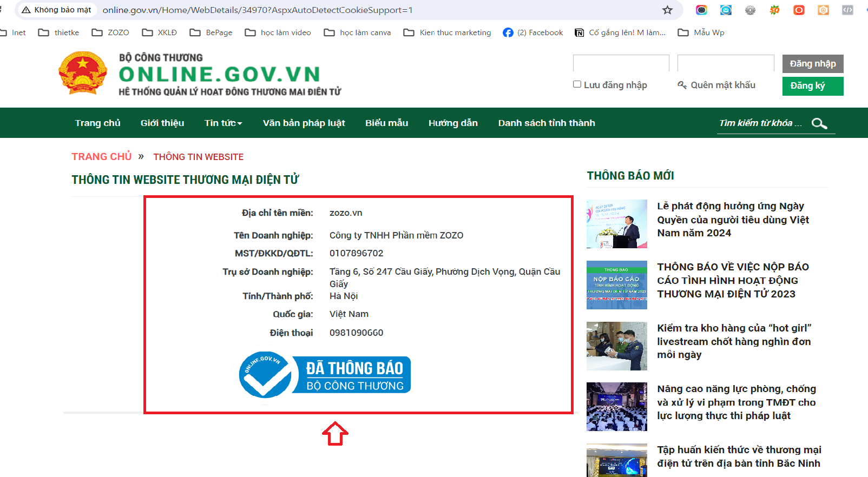Click the green 'Đăng ký' button
The width and height of the screenshot is (868, 477).
click(813, 86)
